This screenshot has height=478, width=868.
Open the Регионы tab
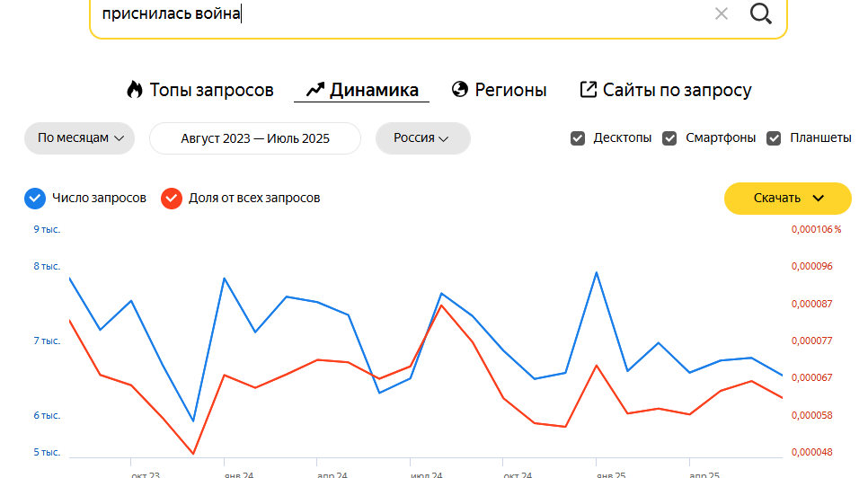coord(510,90)
